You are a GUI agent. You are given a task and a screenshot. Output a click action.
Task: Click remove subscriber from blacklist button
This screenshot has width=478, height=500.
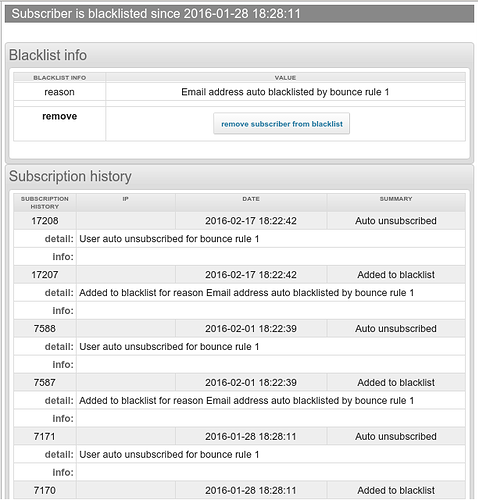pos(282,124)
